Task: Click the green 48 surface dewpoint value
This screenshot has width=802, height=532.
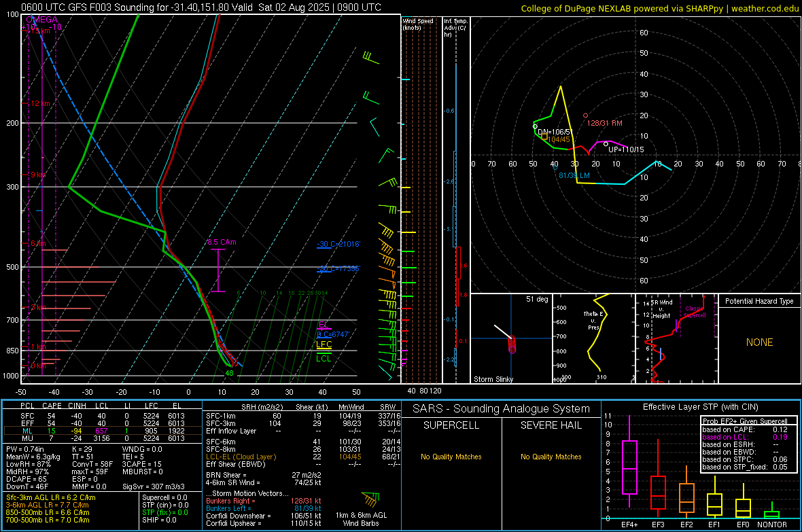Action: pyautogui.click(x=229, y=373)
